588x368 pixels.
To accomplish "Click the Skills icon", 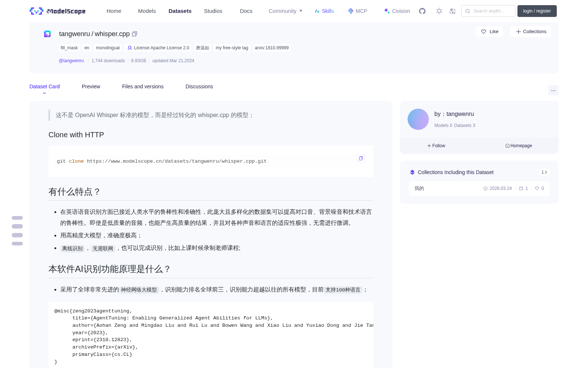I will 317,11.
